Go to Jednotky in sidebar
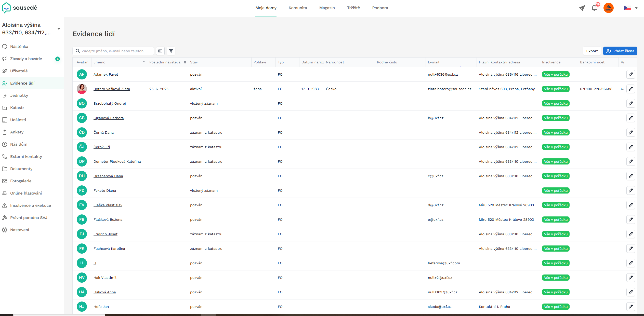This screenshot has height=316, width=644. pos(32,95)
